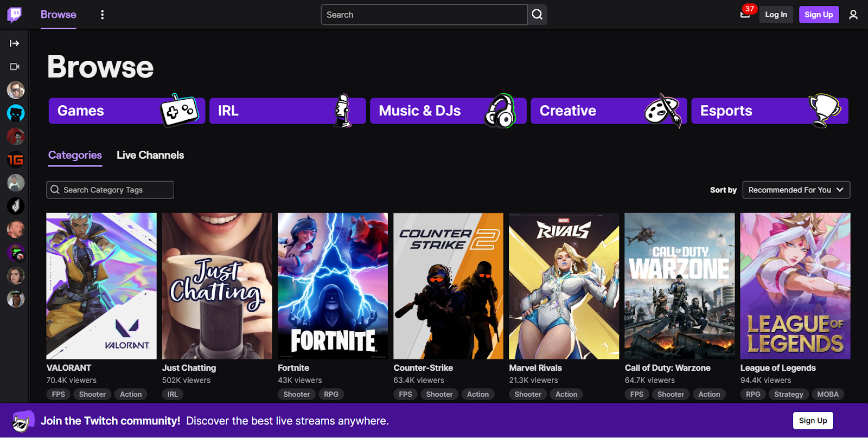Viewport: 868px width, 438px height.
Task: Open the VALORANT cover thumbnail
Action: (x=101, y=286)
